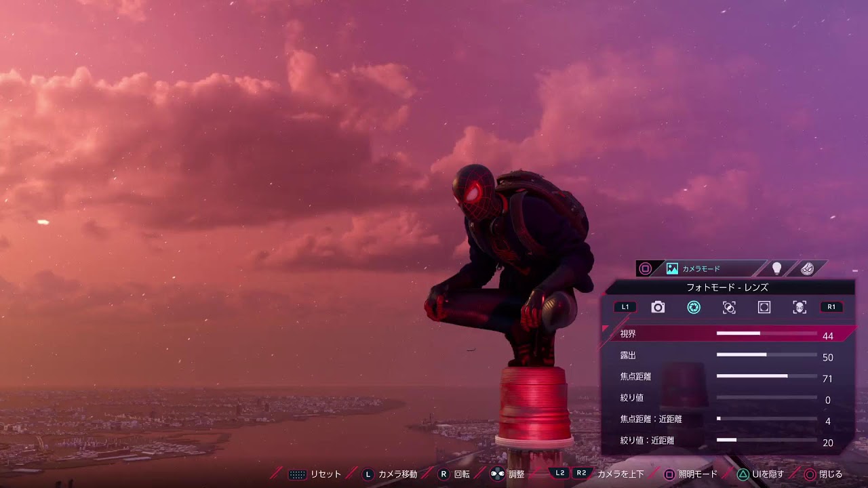Adjust the 焦点距離 focal distance slider at 71

[766, 375]
